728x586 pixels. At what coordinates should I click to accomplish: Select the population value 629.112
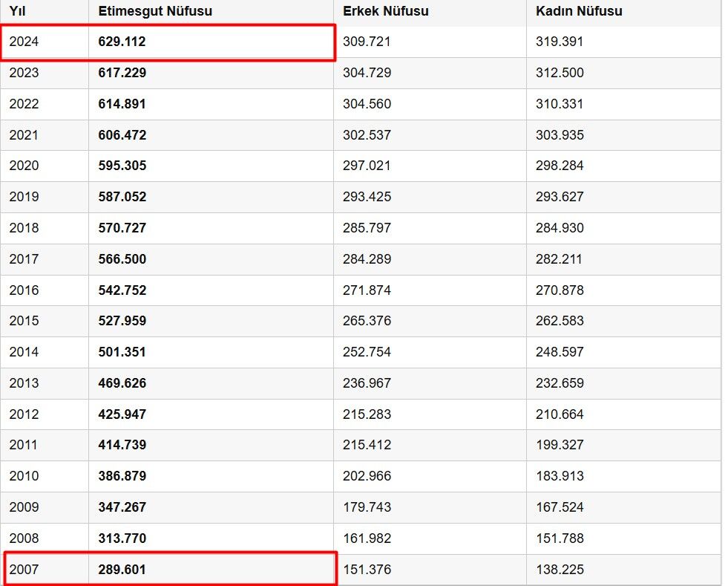(x=122, y=42)
